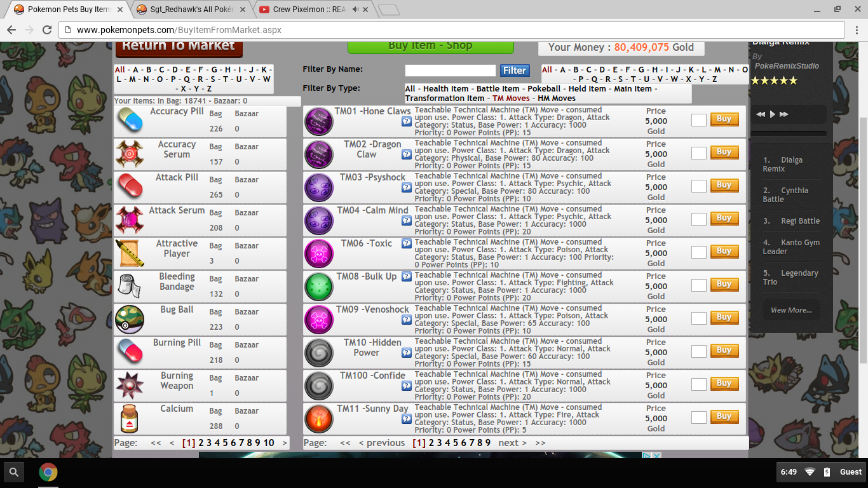This screenshot has height=488, width=868.
Task: Click the TM01 Hone Claws disc icon
Action: (319, 121)
